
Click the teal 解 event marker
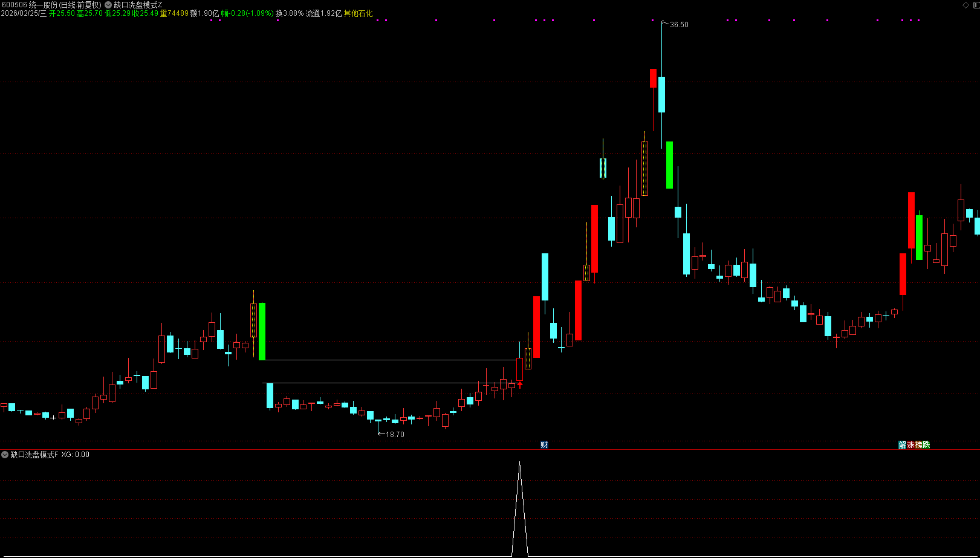click(x=902, y=445)
